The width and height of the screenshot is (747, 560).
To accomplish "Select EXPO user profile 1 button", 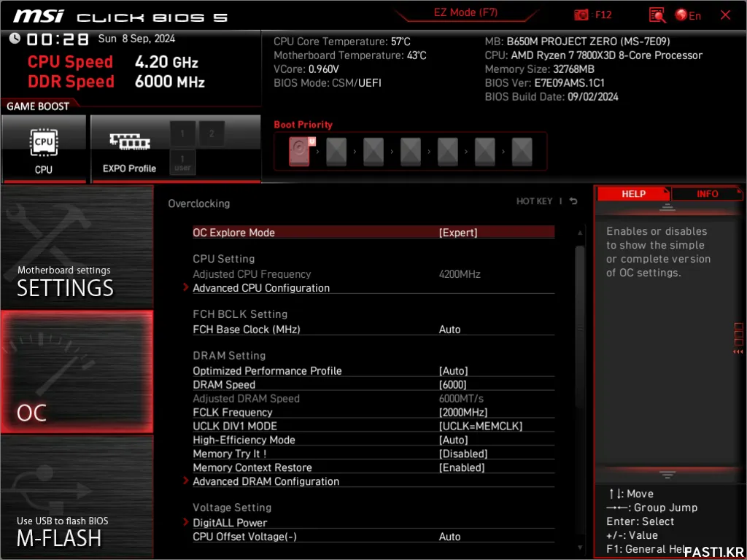I will [182, 162].
